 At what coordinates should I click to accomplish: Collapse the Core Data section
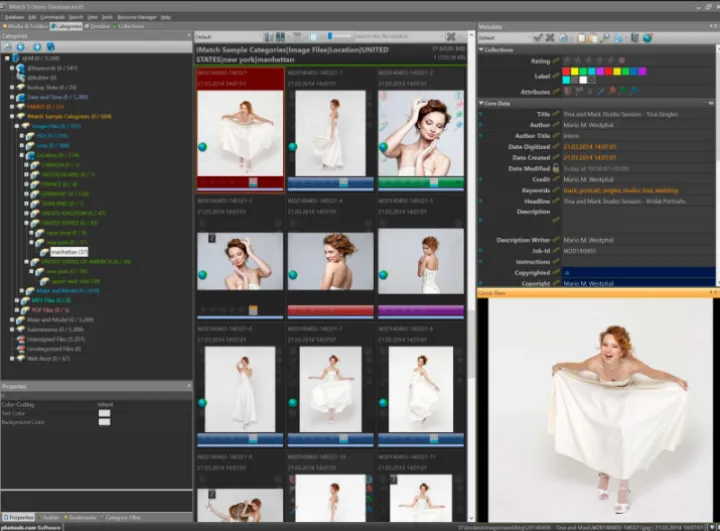(481, 103)
